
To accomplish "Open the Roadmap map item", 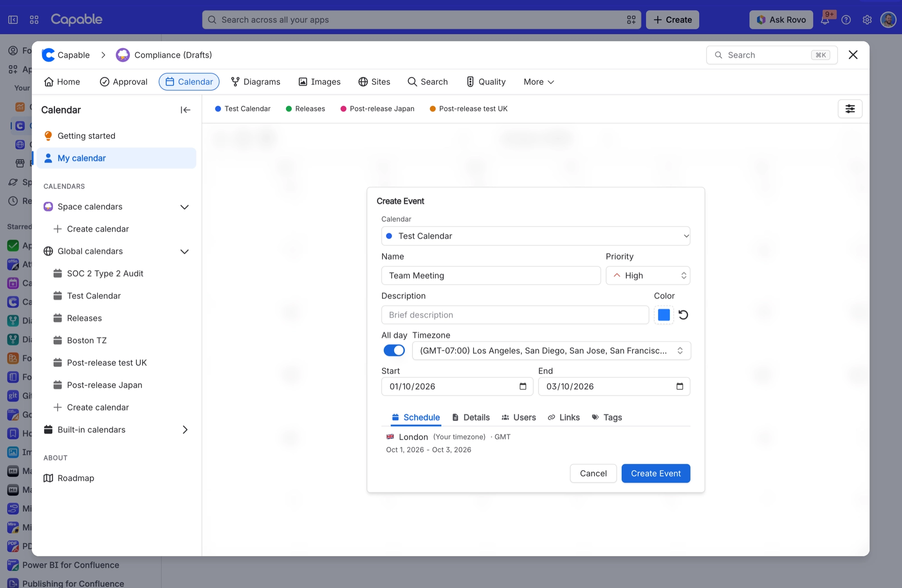I will coord(116,478).
